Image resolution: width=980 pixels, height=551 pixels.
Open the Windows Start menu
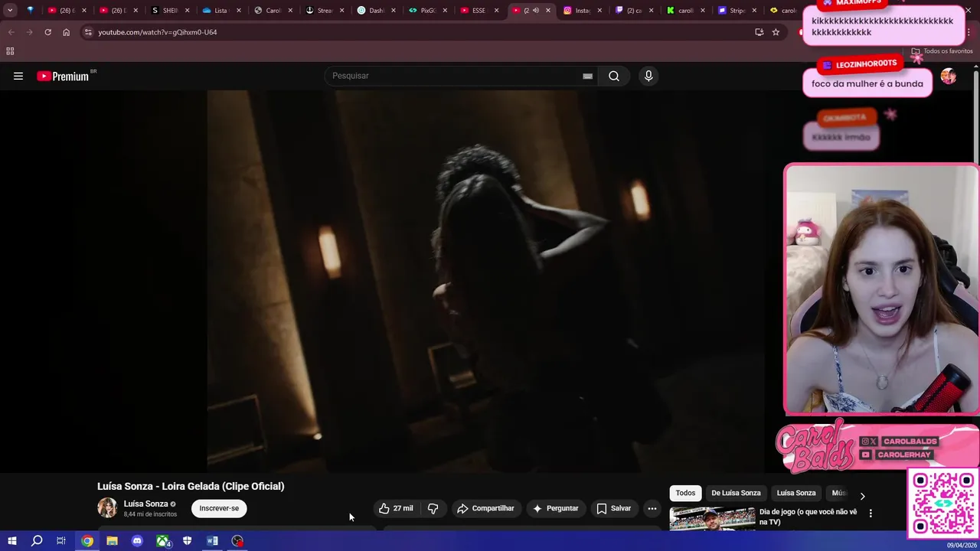click(x=11, y=541)
